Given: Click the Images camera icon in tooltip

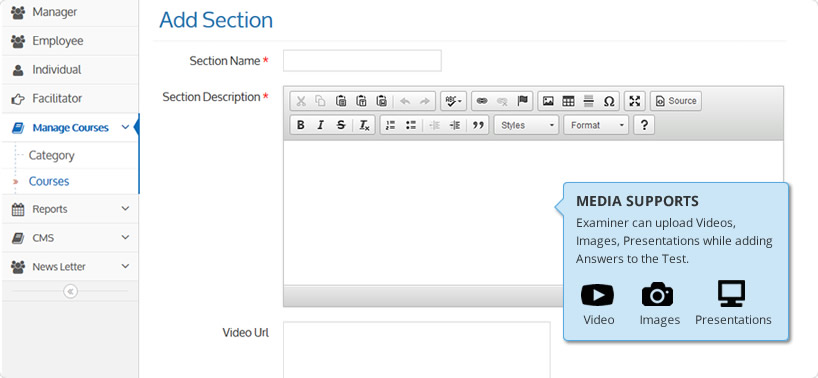Looking at the screenshot, I should point(657,295).
